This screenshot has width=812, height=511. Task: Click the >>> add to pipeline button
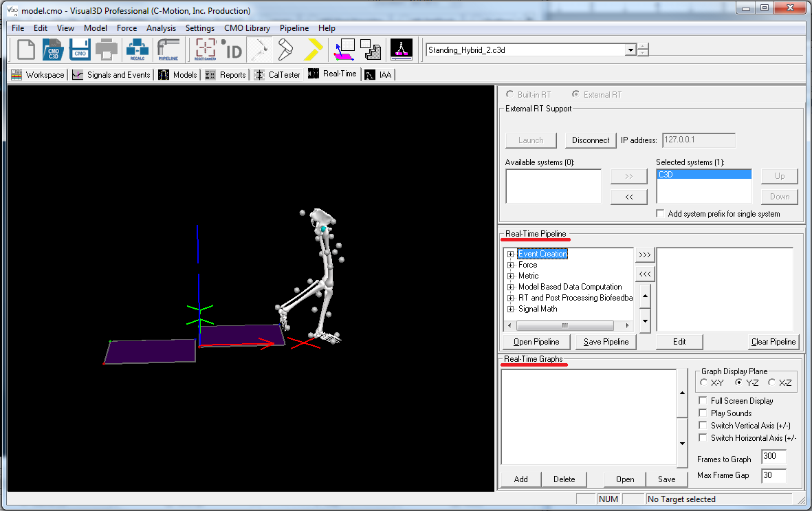click(x=645, y=254)
